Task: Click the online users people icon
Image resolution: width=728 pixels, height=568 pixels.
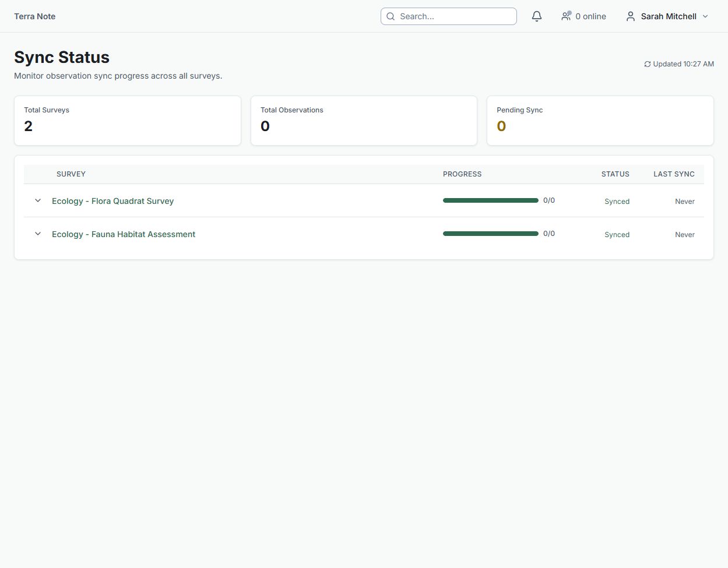Action: 566,16
